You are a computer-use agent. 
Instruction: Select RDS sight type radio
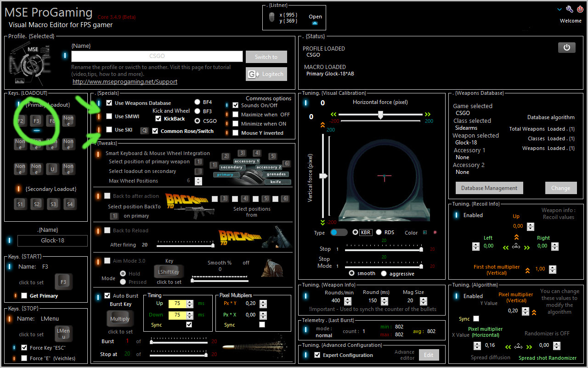click(379, 232)
